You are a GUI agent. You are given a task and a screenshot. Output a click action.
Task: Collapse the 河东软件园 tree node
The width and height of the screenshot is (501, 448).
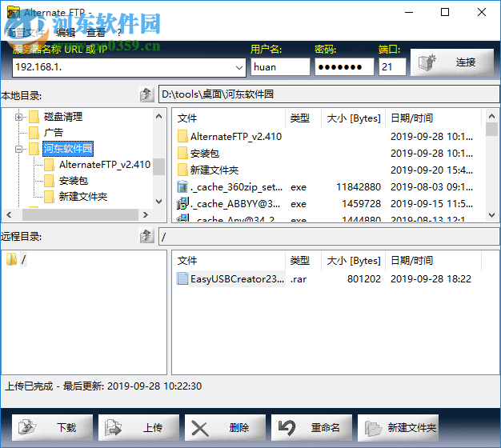pyautogui.click(x=18, y=149)
